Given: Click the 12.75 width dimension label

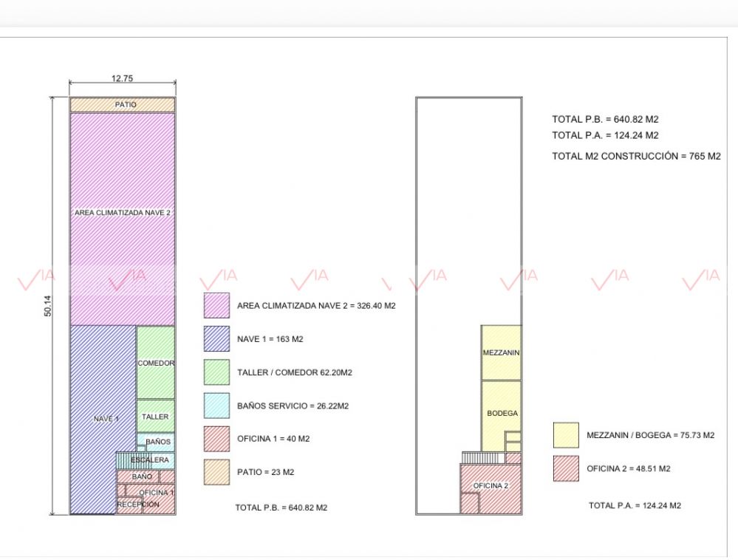Looking at the screenshot, I should pyautogui.click(x=122, y=78).
